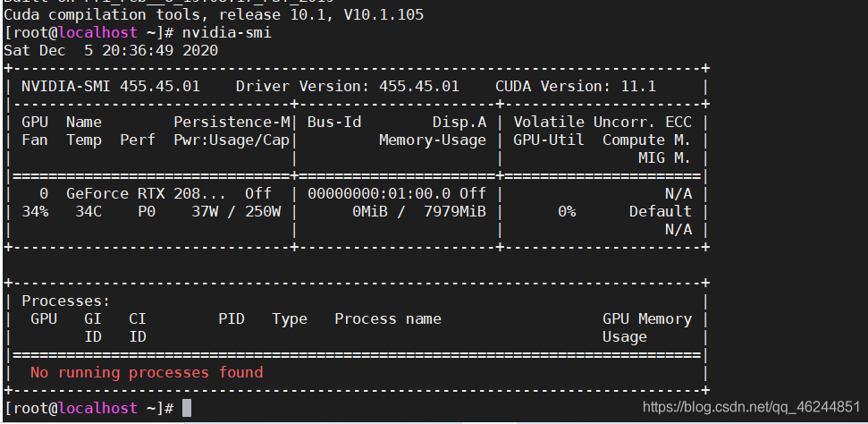Click the Memory-Usage column header

433,140
